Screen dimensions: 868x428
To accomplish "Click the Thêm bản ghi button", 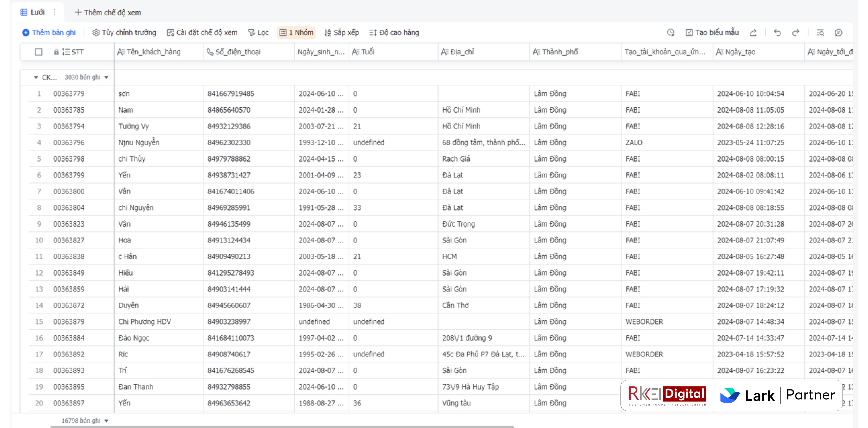I will [49, 33].
